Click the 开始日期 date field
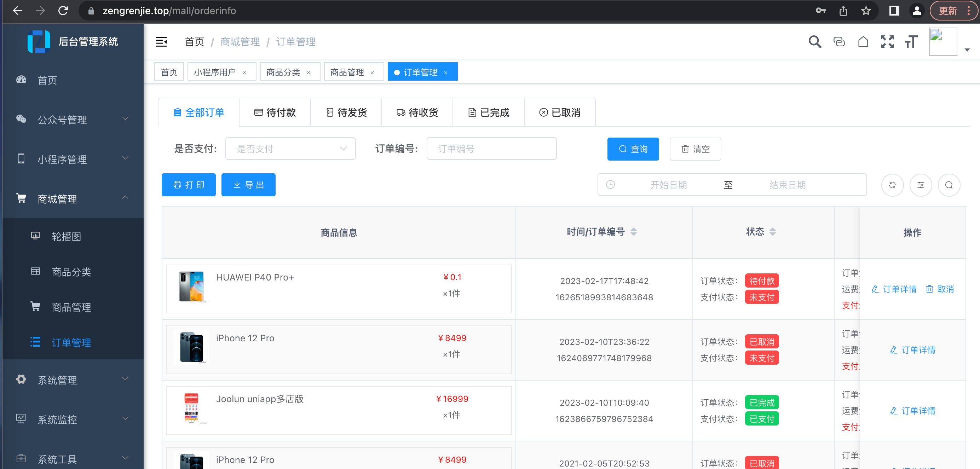 point(668,185)
